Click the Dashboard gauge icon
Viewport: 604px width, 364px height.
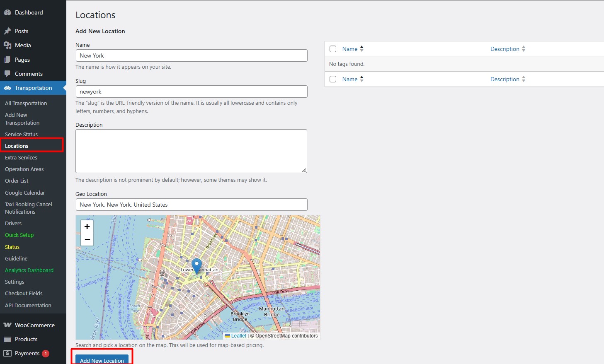click(7, 12)
